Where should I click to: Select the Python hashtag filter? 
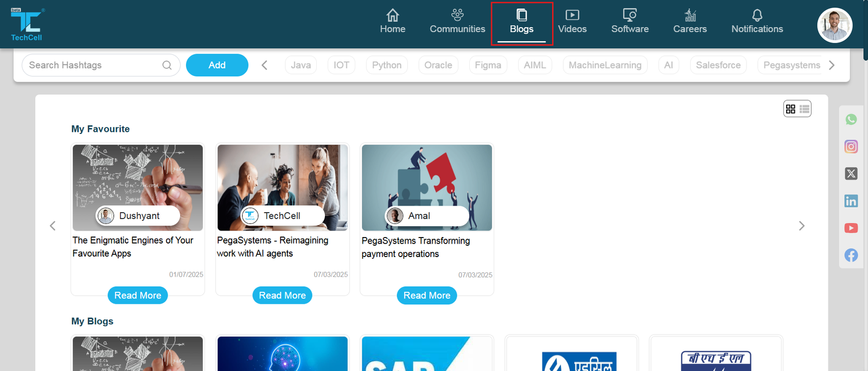pyautogui.click(x=386, y=65)
